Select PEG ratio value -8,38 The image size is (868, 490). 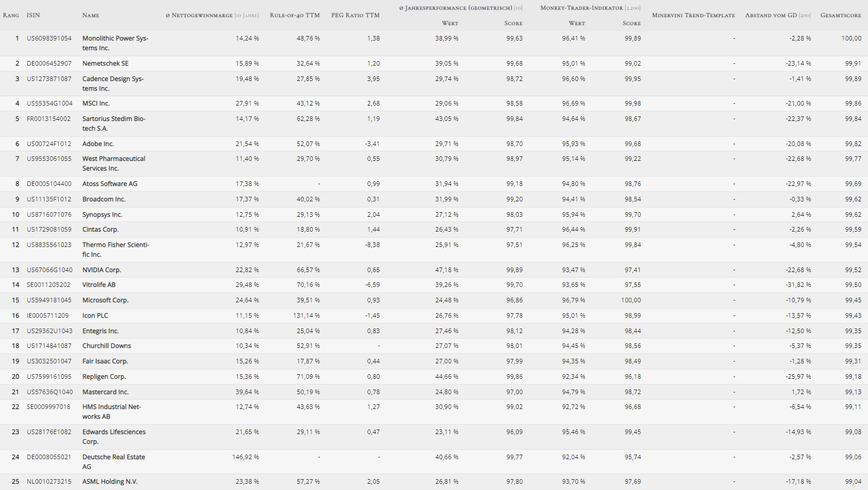click(373, 245)
